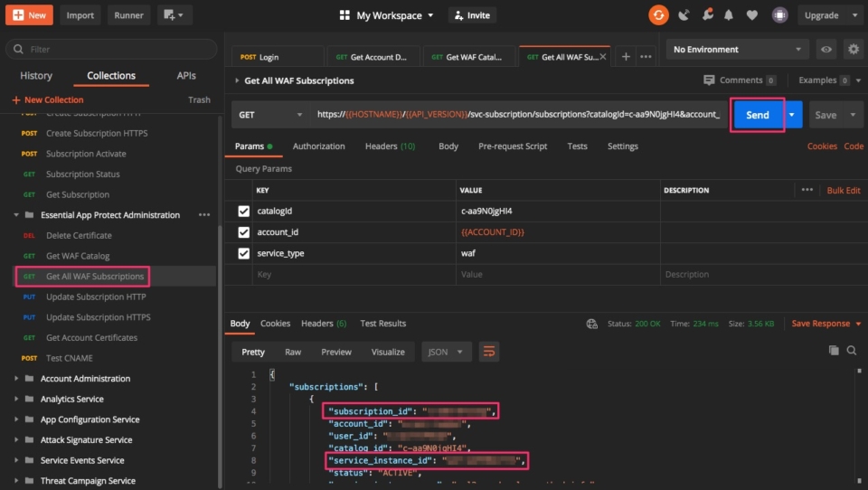The height and width of the screenshot is (490, 868).
Task: Click the Bulk Edit link
Action: (x=844, y=190)
